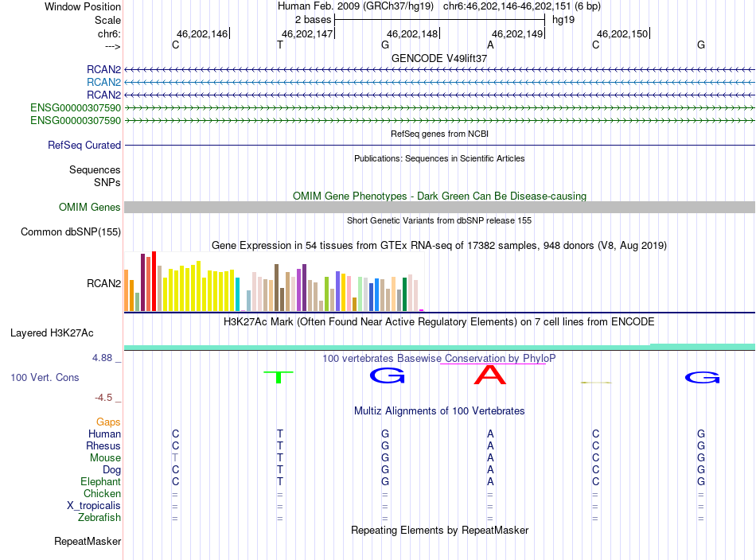Viewport: 756px width, 560px height.
Task: Open the GENCODE V49lift37 track title
Action: (x=438, y=58)
